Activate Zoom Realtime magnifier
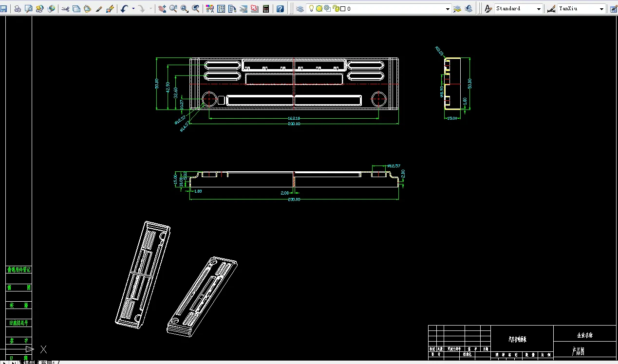Viewport: 618px width, 364px height. tap(173, 9)
